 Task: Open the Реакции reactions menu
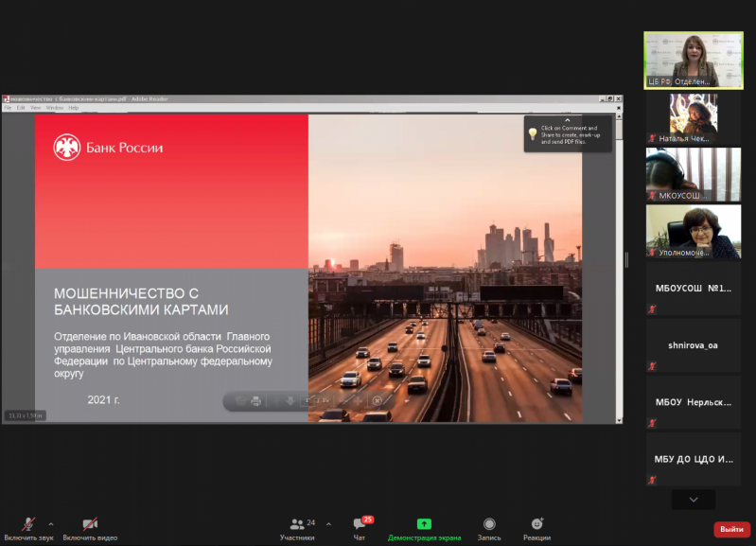pos(536,527)
